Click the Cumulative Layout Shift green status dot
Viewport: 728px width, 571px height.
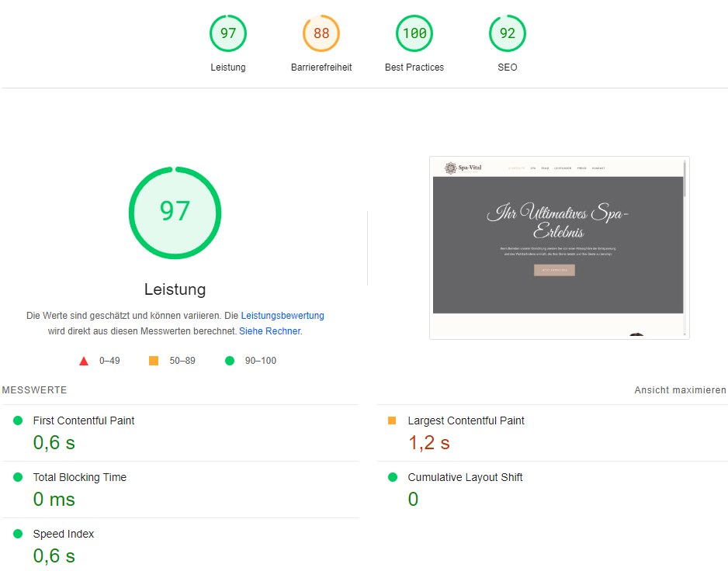(393, 477)
